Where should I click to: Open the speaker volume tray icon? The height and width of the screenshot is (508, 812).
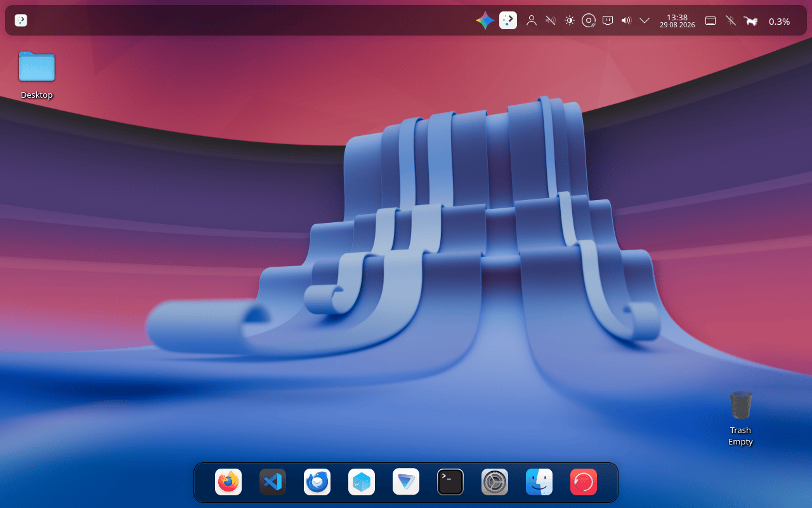tap(626, 20)
